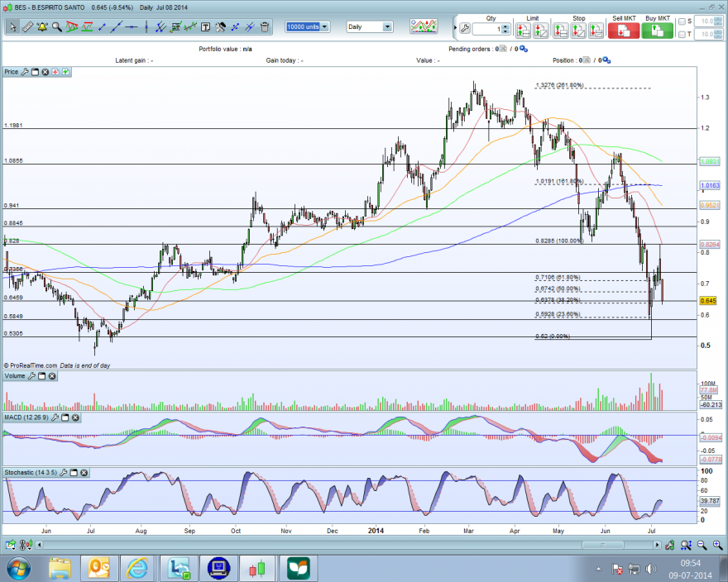This screenshot has width=728, height=582.
Task: Select the extended trend line tool
Action: coord(116,27)
